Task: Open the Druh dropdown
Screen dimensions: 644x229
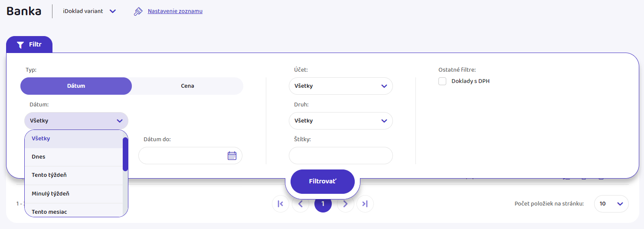Action: point(340,121)
